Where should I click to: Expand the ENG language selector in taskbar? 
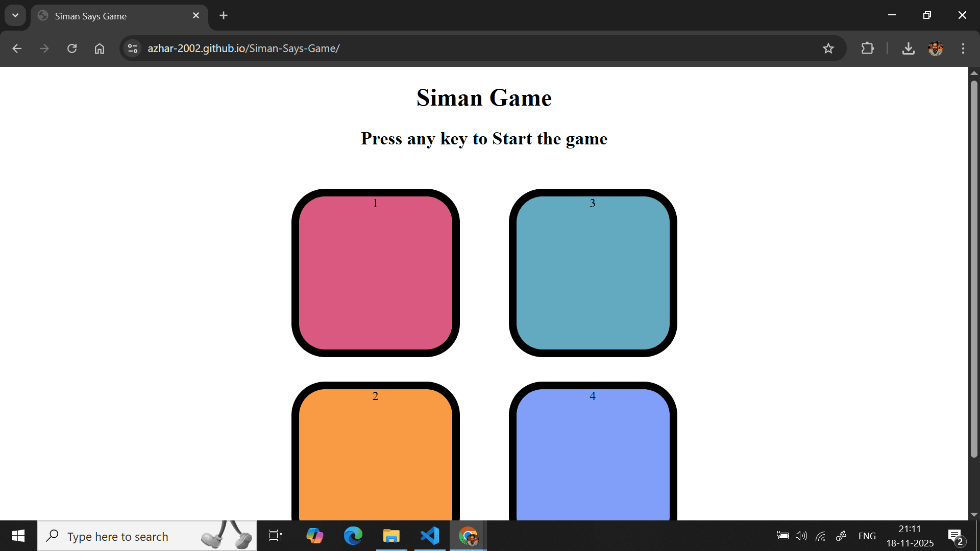pyautogui.click(x=867, y=536)
